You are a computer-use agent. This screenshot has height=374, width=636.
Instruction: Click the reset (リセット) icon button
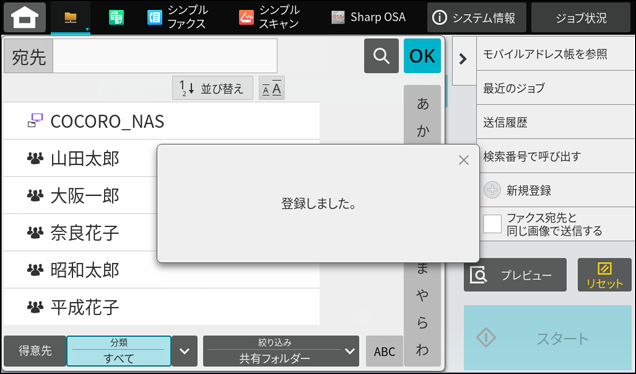604,275
